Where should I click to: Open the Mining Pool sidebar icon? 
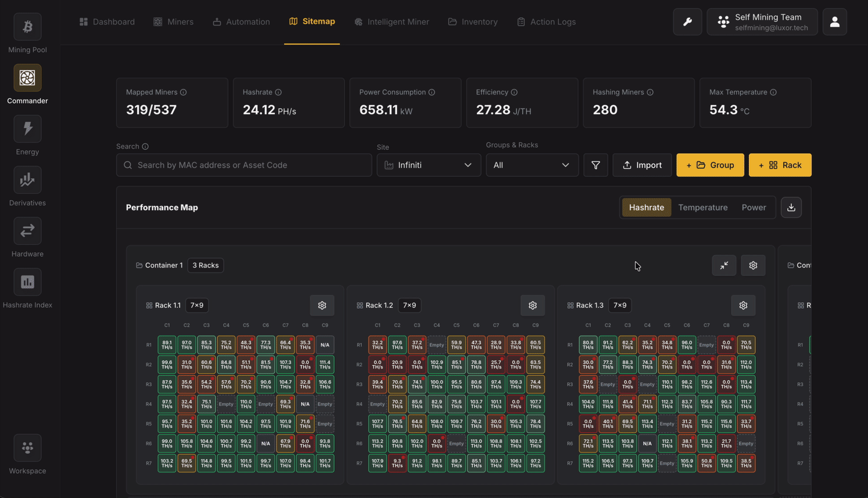(x=27, y=27)
